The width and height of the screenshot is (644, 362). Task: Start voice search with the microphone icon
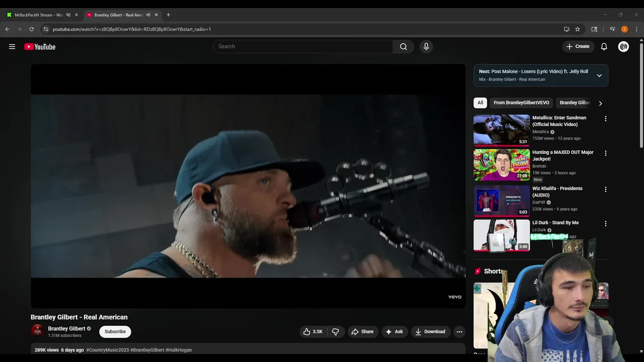point(426,47)
